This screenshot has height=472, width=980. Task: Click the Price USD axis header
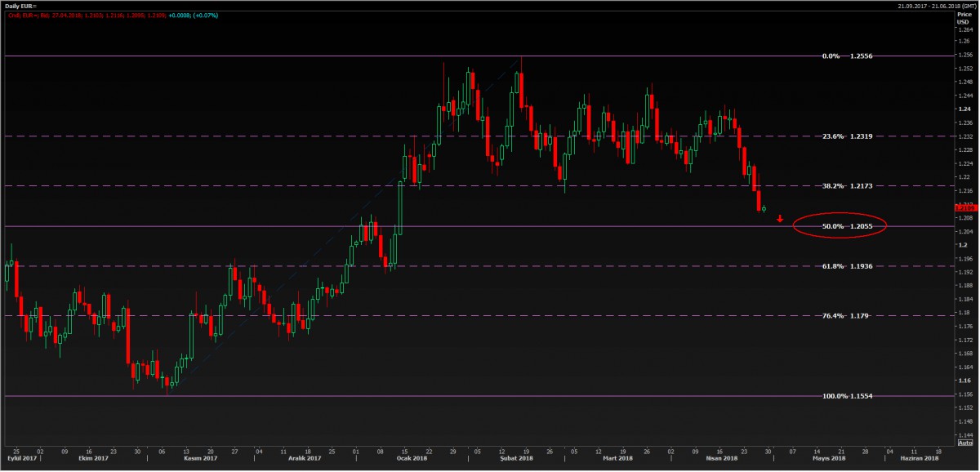(x=964, y=18)
